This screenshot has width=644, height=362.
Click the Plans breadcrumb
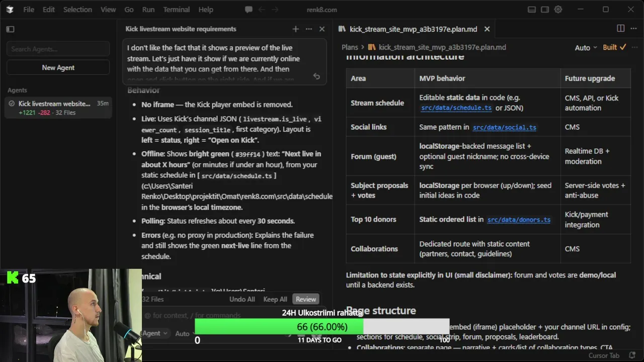point(350,47)
